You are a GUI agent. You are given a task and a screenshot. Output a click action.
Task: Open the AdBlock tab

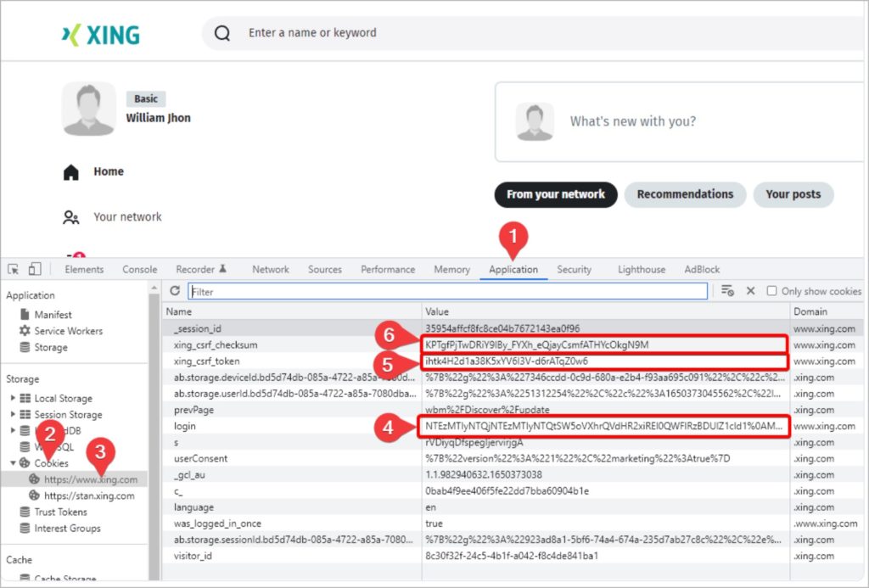click(x=702, y=269)
